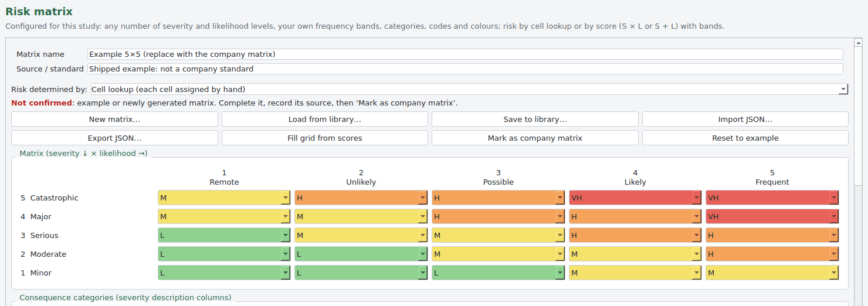Open Serious / Likely cell dropdown
Viewport: 868px width, 306px height.
635,235
